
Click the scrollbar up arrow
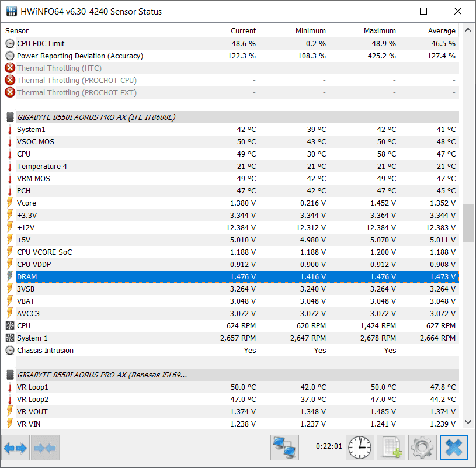468,30
